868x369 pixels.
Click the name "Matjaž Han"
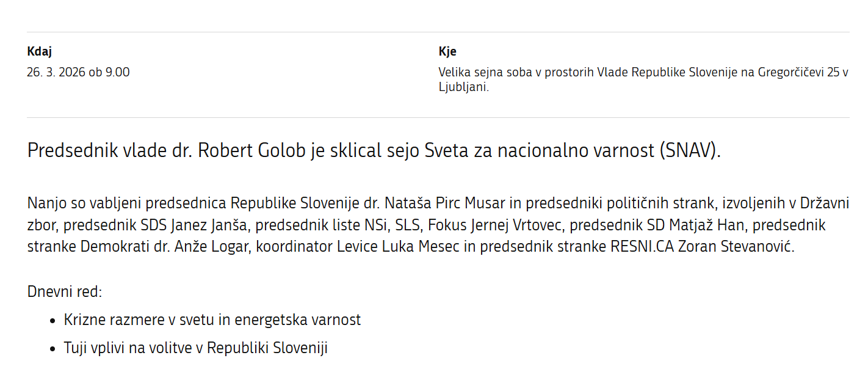[706, 225]
